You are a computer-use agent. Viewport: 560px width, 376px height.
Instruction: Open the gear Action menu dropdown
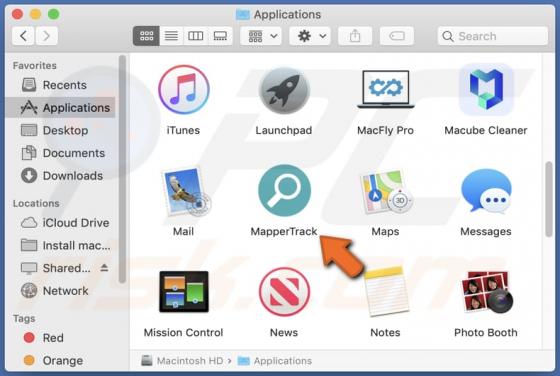310,36
